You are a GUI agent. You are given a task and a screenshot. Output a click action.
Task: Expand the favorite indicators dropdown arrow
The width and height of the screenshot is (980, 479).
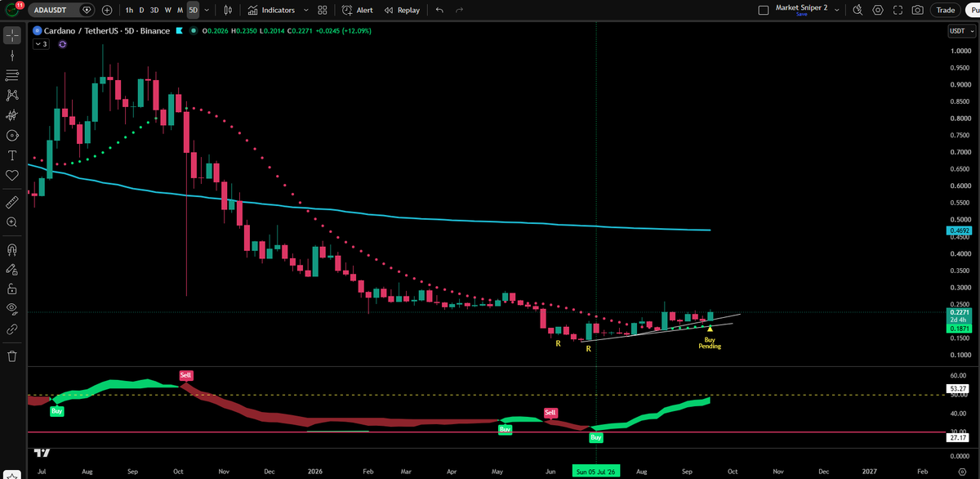pyautogui.click(x=305, y=10)
